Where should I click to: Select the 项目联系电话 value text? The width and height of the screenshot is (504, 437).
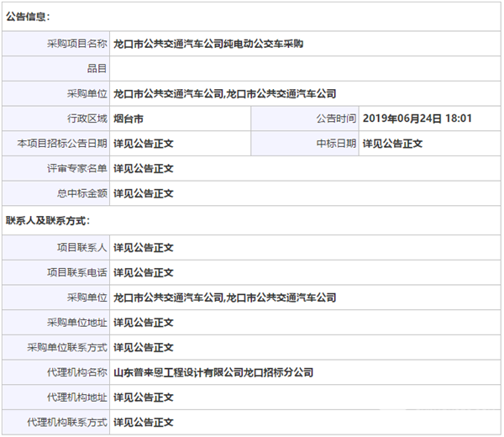click(x=143, y=272)
